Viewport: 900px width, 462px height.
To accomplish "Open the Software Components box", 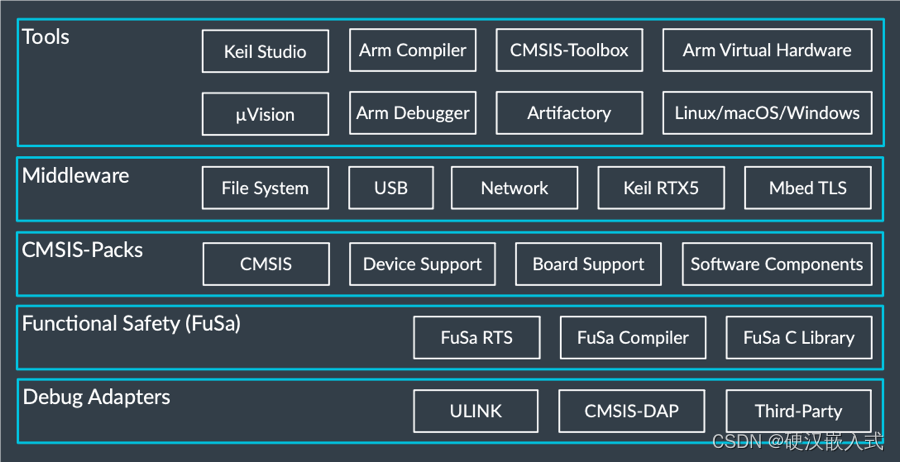I will click(x=777, y=264).
